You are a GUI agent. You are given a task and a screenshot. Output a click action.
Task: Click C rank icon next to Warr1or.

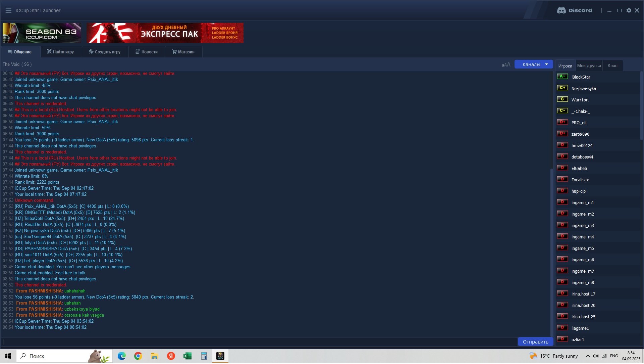[x=562, y=99]
